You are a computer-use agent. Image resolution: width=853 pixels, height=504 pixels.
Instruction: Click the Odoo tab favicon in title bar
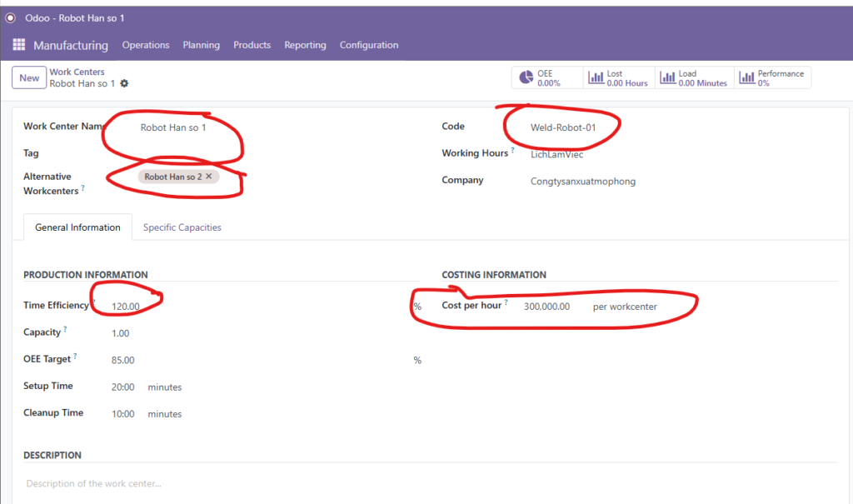[x=12, y=17]
